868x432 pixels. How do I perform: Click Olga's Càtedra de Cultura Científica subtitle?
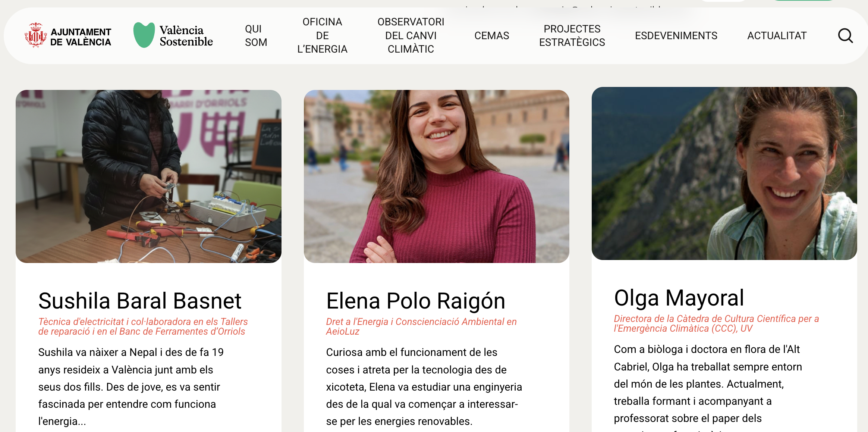(716, 323)
